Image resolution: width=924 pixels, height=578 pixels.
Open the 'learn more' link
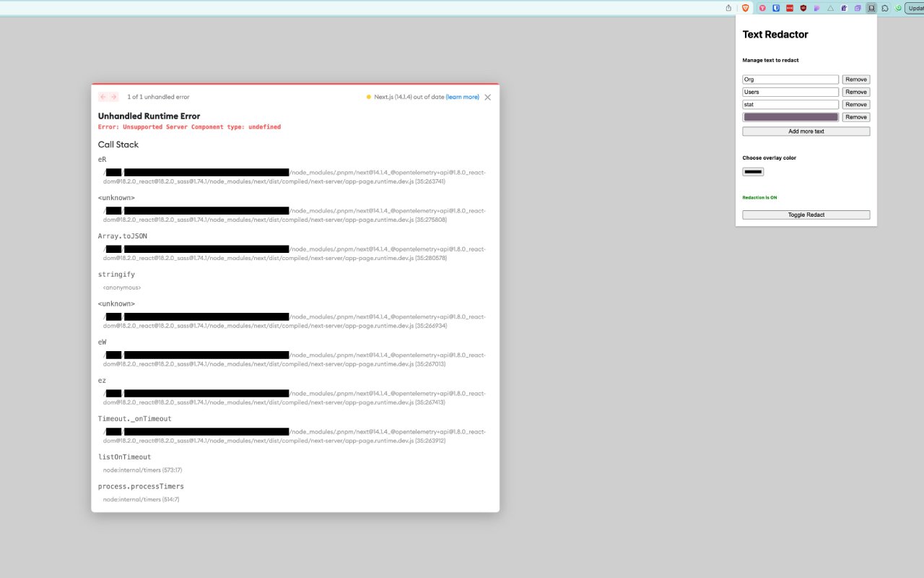(x=462, y=97)
